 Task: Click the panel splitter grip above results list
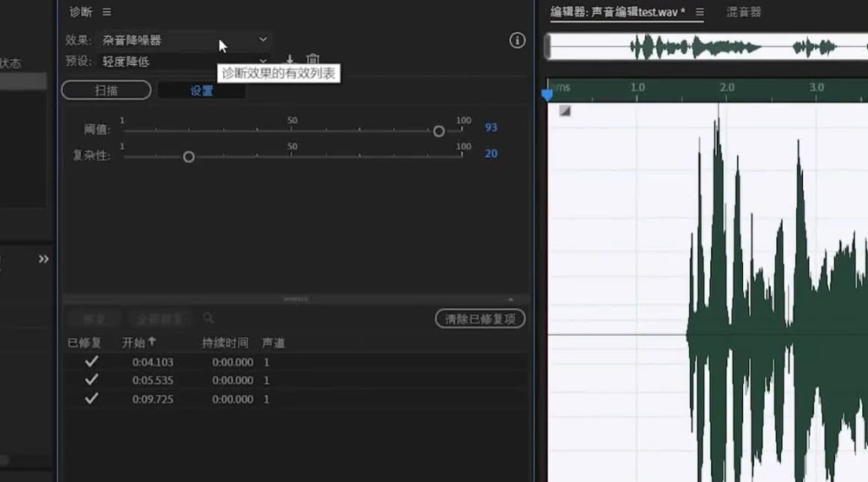296,299
